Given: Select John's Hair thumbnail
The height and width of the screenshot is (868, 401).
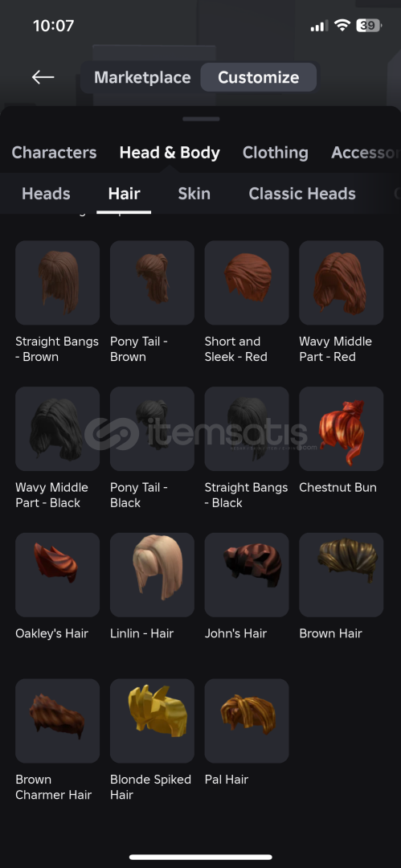Looking at the screenshot, I should point(247,575).
